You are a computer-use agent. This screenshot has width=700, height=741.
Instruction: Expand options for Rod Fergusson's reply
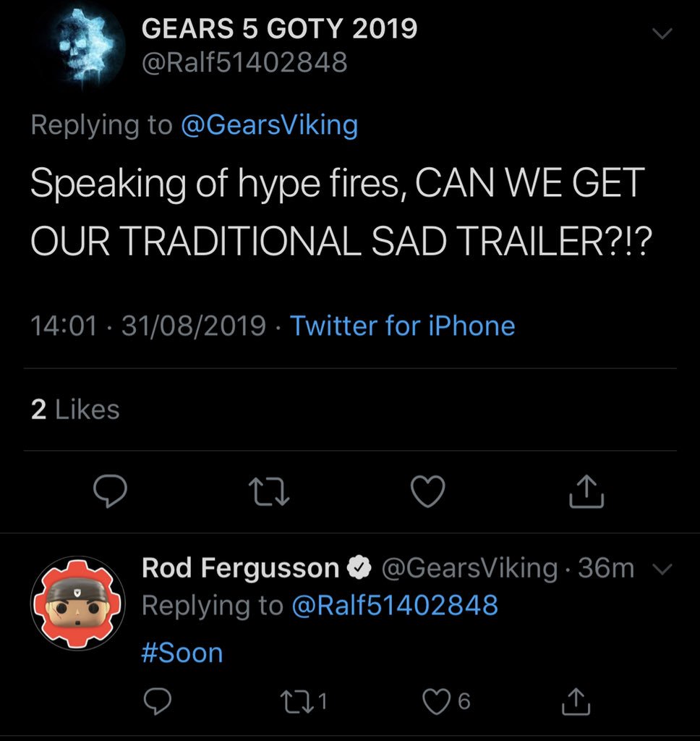coord(664,569)
